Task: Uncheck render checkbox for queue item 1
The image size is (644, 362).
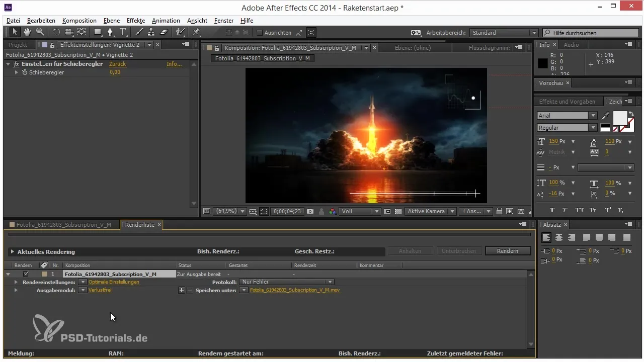Action: coord(26,274)
